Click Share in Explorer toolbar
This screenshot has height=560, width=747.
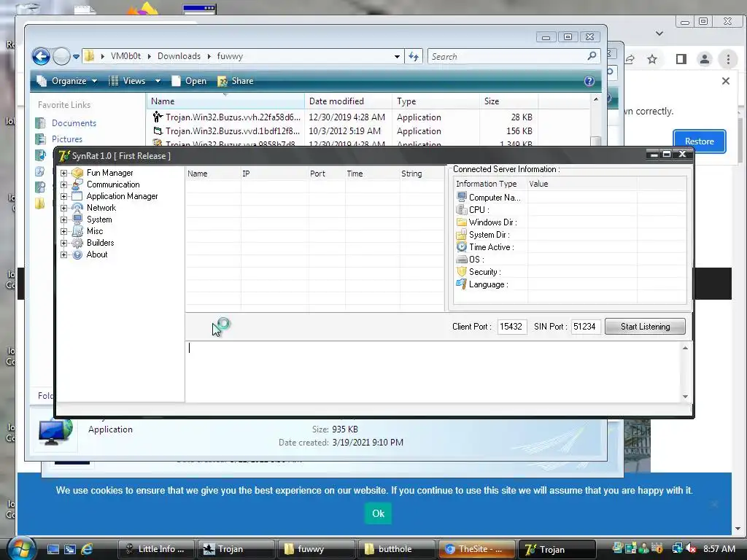[236, 81]
